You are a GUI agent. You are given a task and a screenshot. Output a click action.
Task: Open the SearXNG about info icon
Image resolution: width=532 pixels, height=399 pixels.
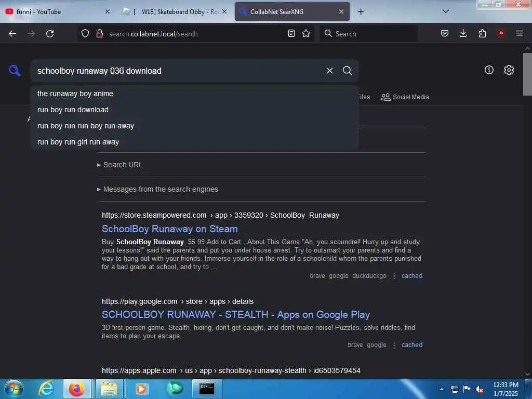[x=489, y=70]
